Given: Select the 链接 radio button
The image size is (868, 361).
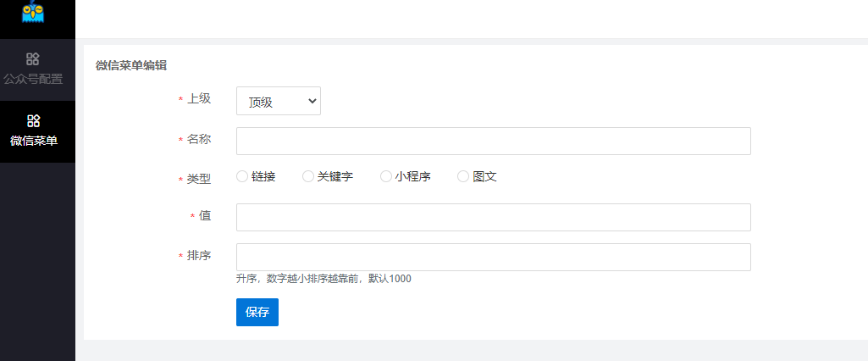Looking at the screenshot, I should coord(242,176).
